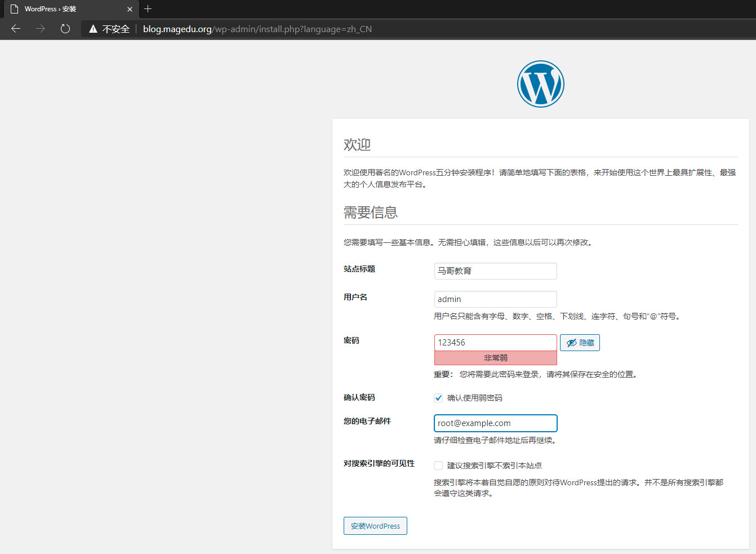Click the 安装WordPress button

[375, 526]
